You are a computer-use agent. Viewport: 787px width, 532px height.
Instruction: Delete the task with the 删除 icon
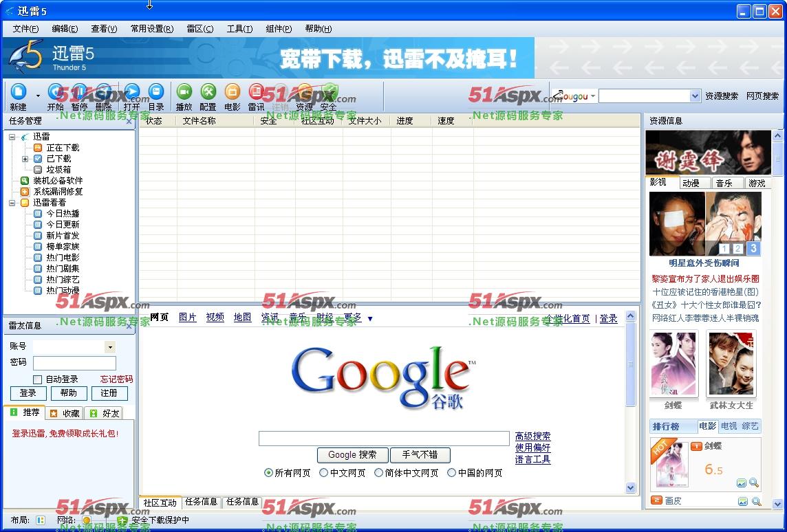(x=103, y=91)
